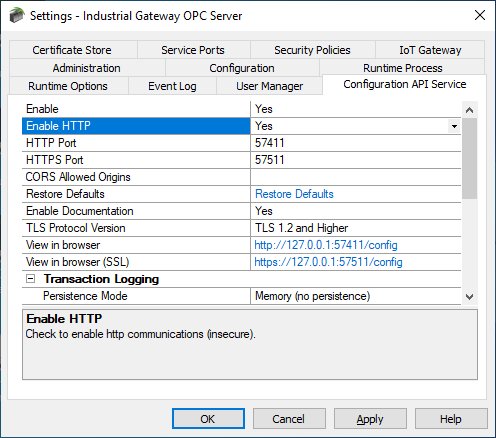Switch to the Event Log tab
This screenshot has height=438, width=496.
pyautogui.click(x=172, y=86)
